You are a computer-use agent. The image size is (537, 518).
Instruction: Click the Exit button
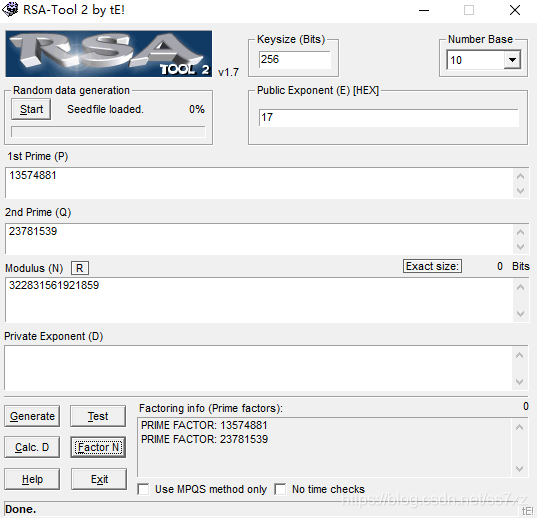click(99, 479)
